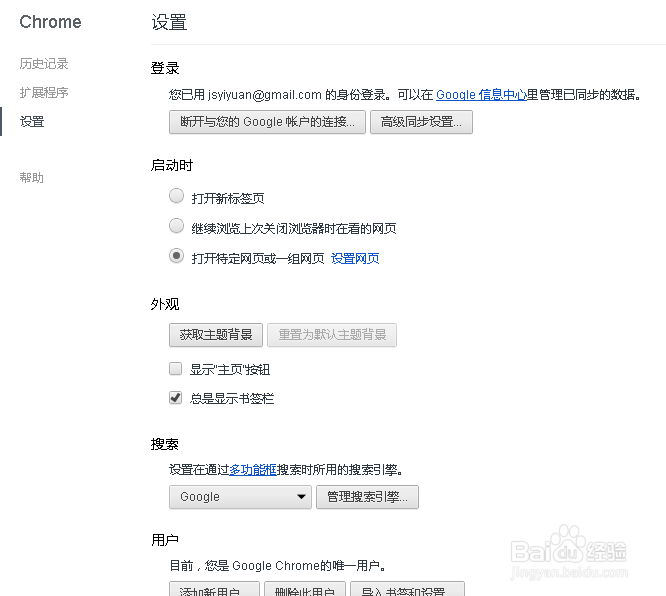Open the 设置网页 link

coord(355,258)
